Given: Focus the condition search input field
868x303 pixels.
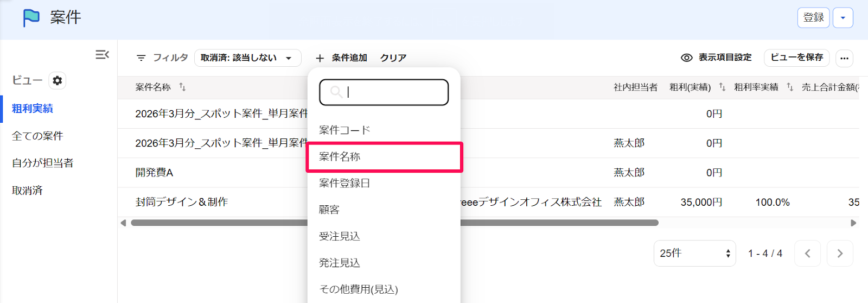Looking at the screenshot, I should [x=384, y=92].
